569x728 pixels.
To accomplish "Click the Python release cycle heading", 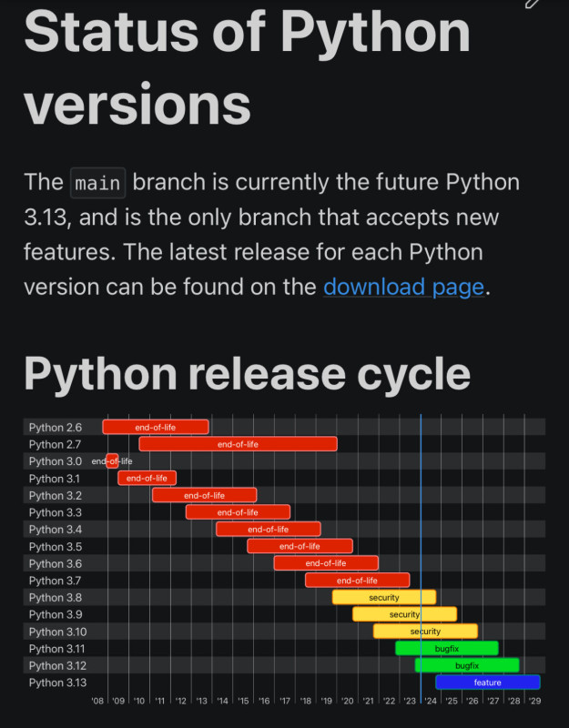I will [x=247, y=374].
